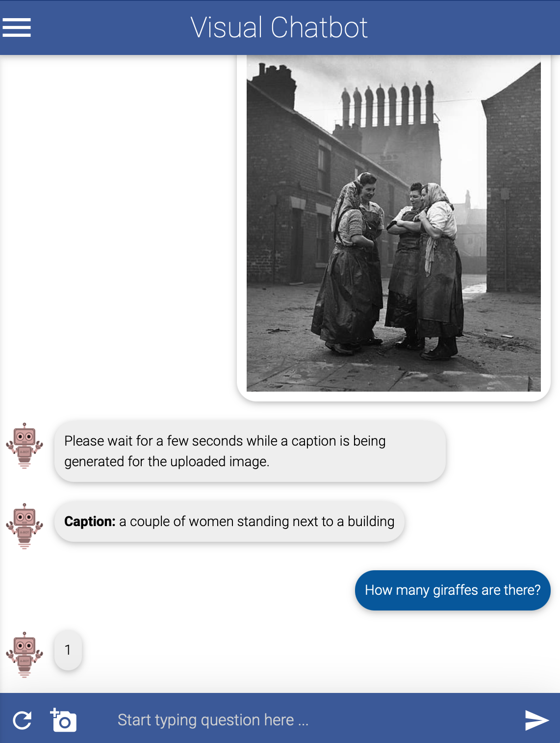Open the uploaded black-and-white photo

(x=394, y=223)
